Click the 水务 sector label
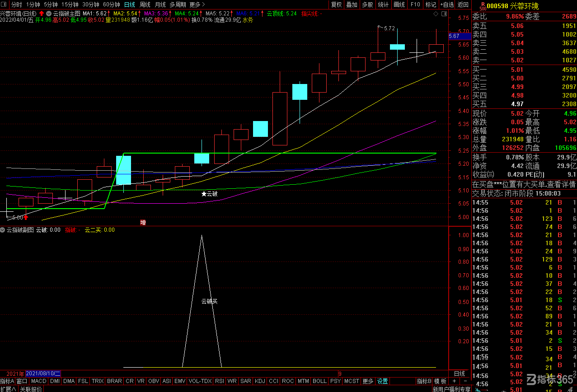The width and height of the screenshot is (577, 392). (x=248, y=20)
